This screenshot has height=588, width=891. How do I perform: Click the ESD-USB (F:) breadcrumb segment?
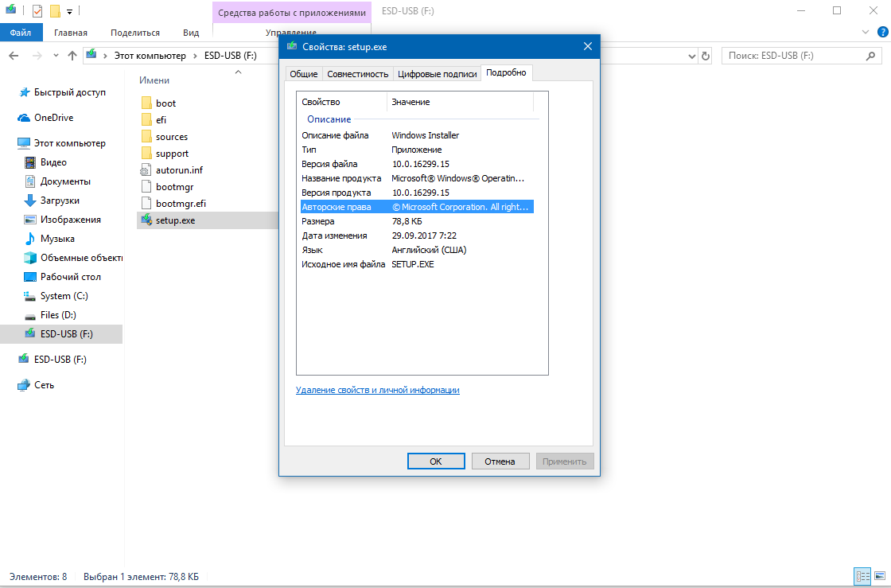[230, 56]
